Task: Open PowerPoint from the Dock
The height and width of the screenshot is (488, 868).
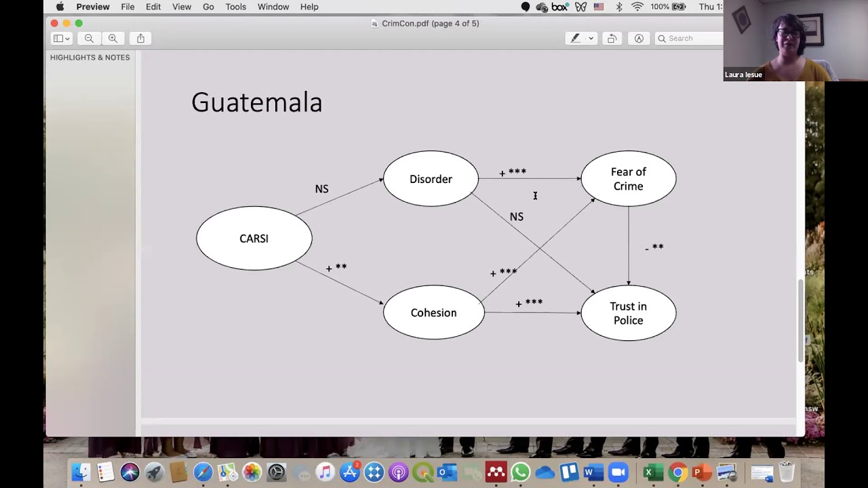Action: pos(701,472)
